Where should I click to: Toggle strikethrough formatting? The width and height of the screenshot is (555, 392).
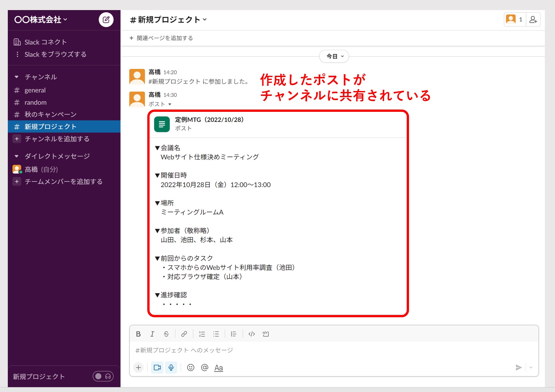coord(166,334)
